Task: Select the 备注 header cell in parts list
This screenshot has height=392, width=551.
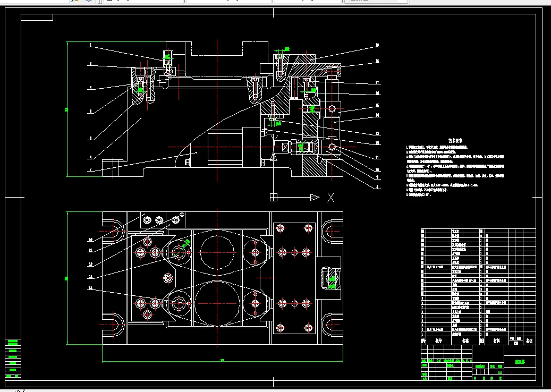Action: click(x=529, y=340)
